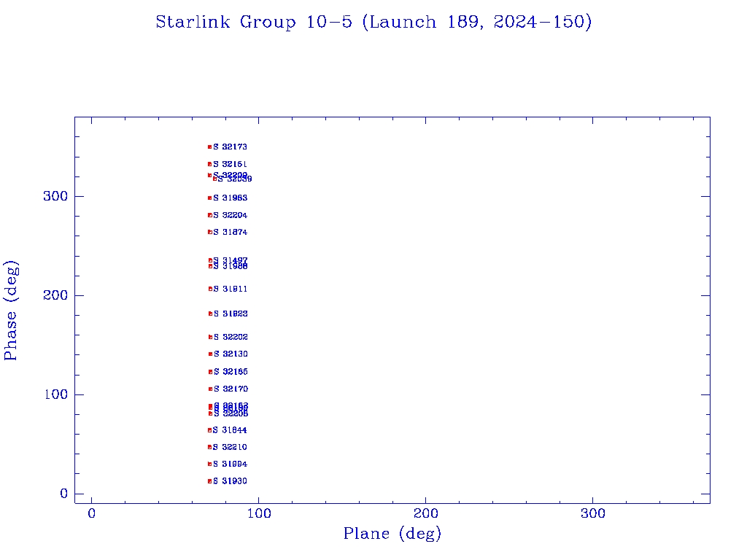Click the red marker beside S 31983
The image size is (747, 560).
tap(209, 198)
